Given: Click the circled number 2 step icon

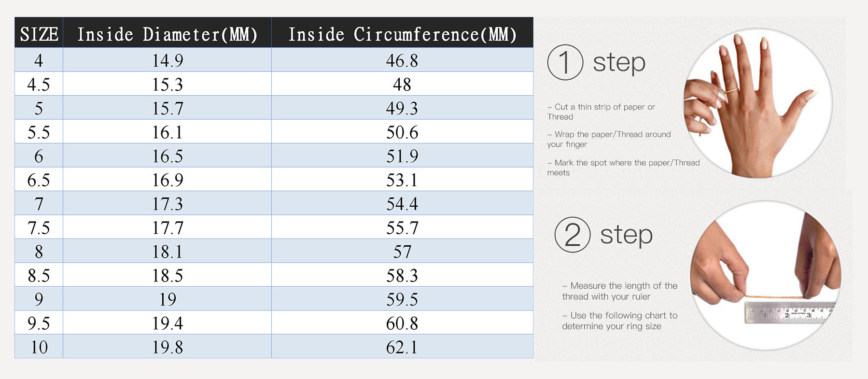Looking at the screenshot, I should pyautogui.click(x=572, y=235).
